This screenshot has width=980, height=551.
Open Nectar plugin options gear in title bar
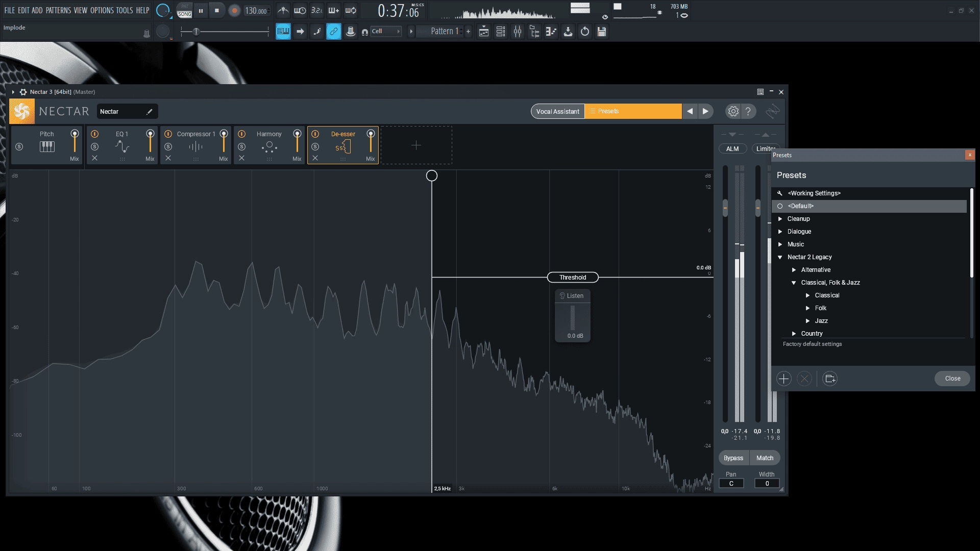23,92
